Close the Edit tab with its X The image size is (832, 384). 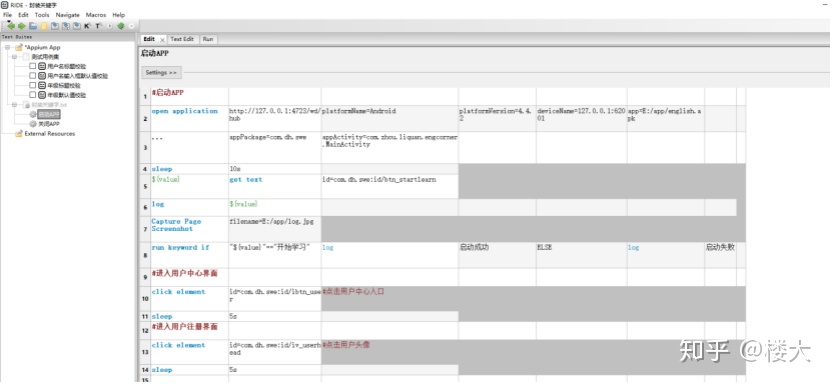tap(162, 40)
